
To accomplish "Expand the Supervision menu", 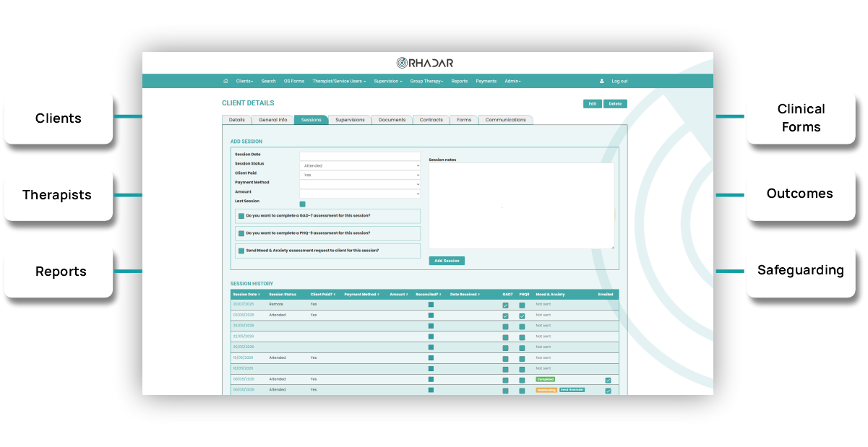I will 388,81.
